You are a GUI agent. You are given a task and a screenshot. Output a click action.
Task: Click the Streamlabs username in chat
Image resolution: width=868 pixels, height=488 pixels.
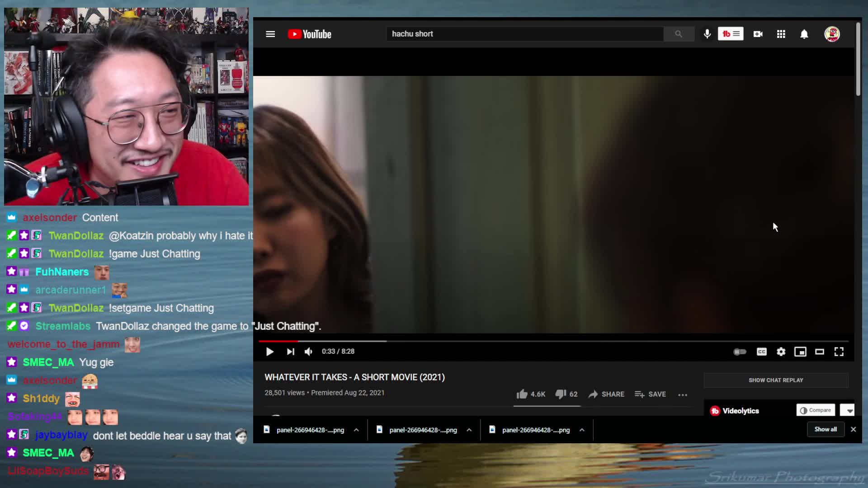[63, 326]
